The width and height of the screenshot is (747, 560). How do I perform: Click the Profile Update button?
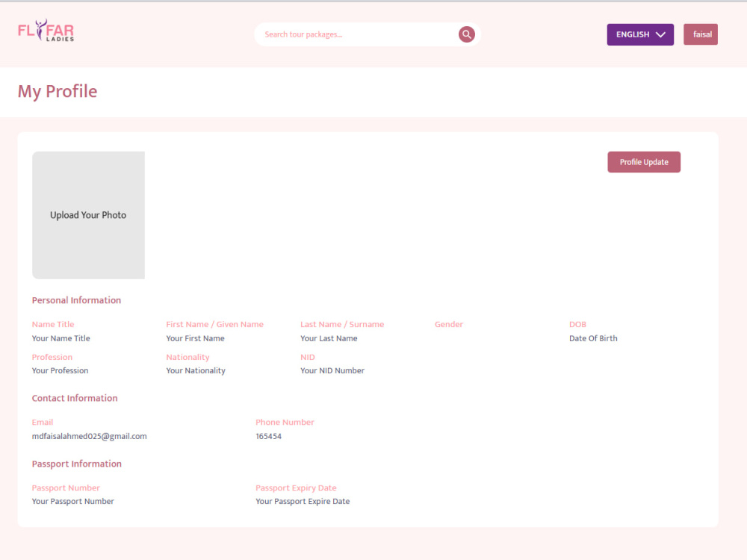point(644,162)
